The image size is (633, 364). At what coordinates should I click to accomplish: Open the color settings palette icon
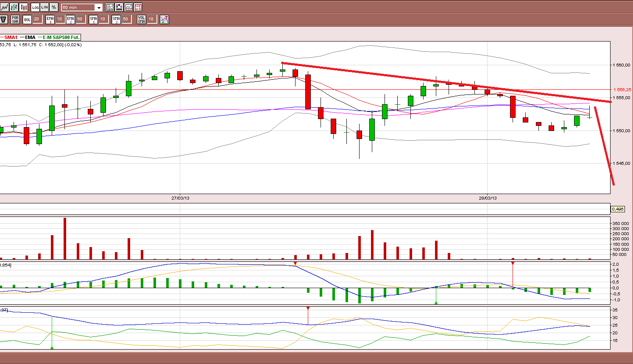[119, 7]
